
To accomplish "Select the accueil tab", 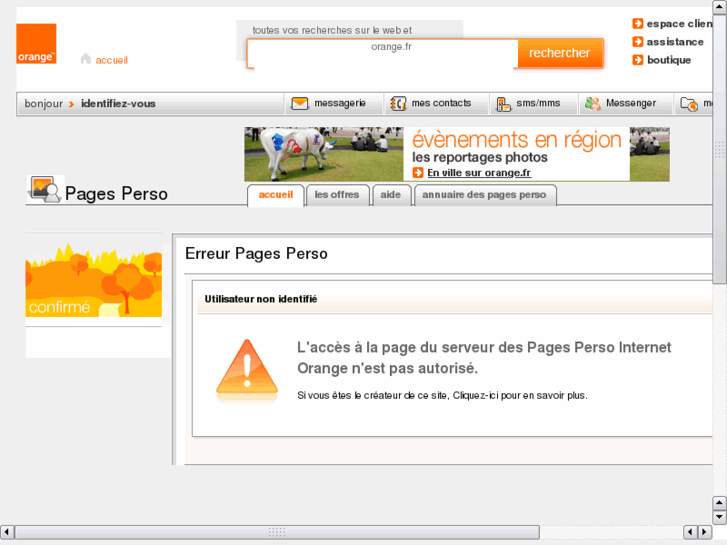I will pos(276,195).
